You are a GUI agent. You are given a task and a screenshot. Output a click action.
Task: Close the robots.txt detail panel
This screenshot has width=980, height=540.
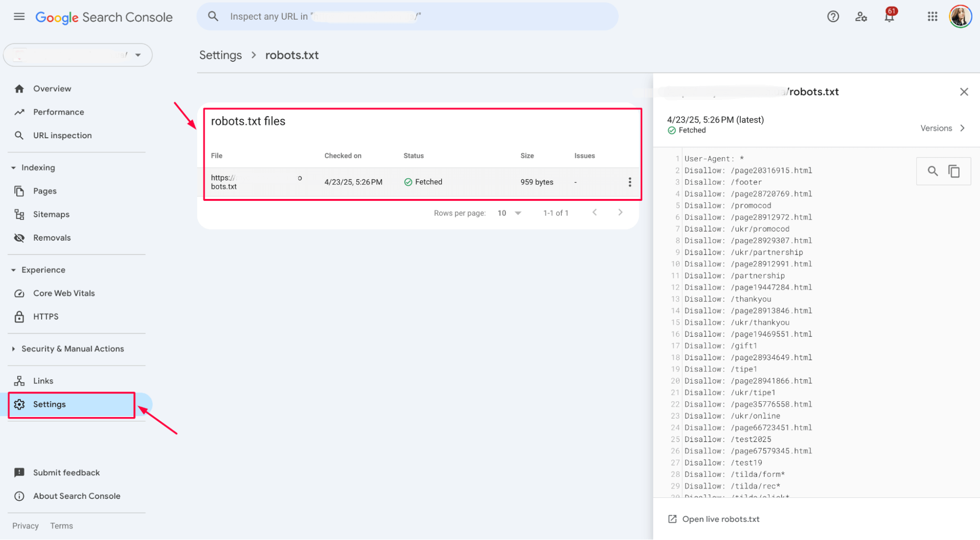(x=964, y=92)
